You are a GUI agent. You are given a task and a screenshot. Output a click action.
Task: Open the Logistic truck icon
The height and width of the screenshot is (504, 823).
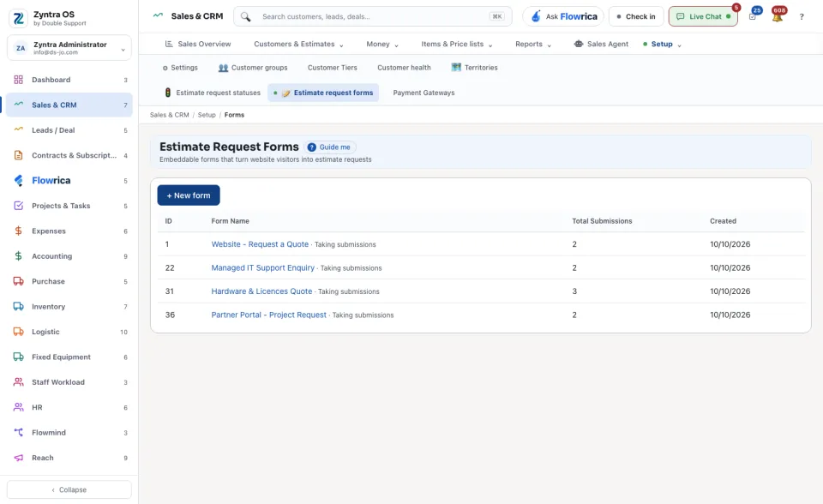pyautogui.click(x=18, y=332)
